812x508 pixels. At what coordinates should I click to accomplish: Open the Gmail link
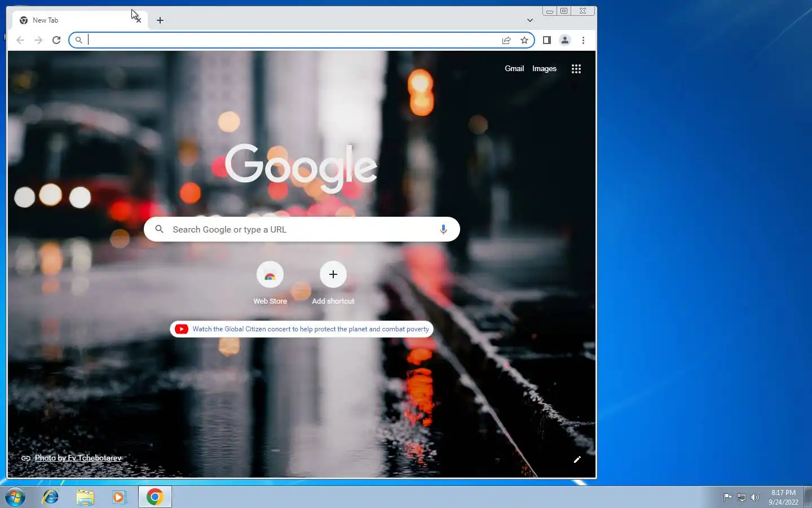(514, 68)
